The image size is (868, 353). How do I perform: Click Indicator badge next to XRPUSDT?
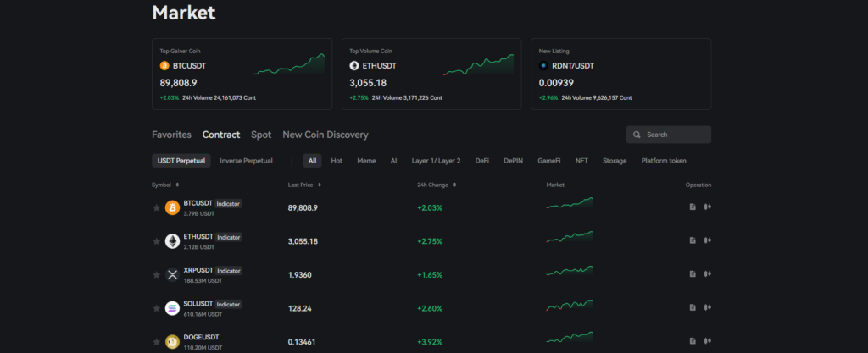point(228,271)
